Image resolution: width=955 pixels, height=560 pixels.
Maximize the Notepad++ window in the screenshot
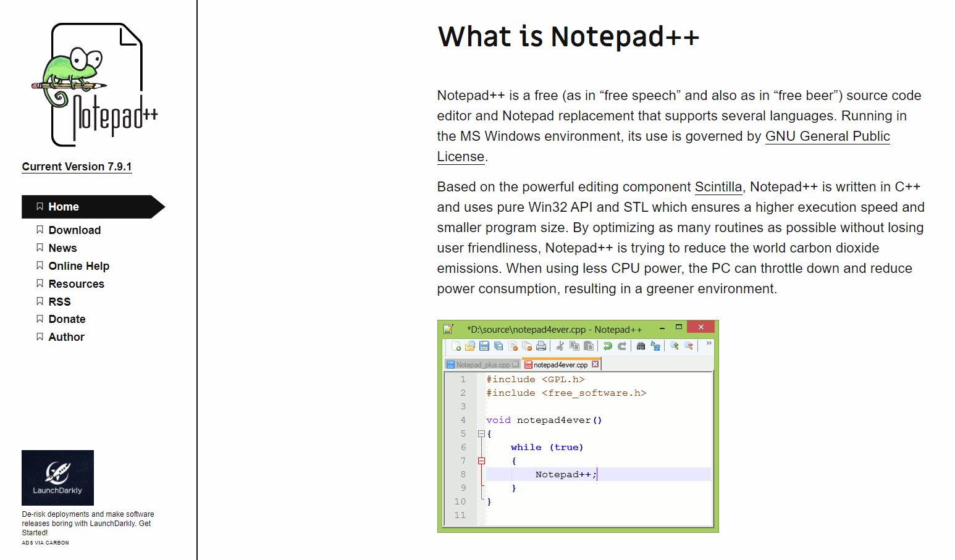(x=679, y=327)
